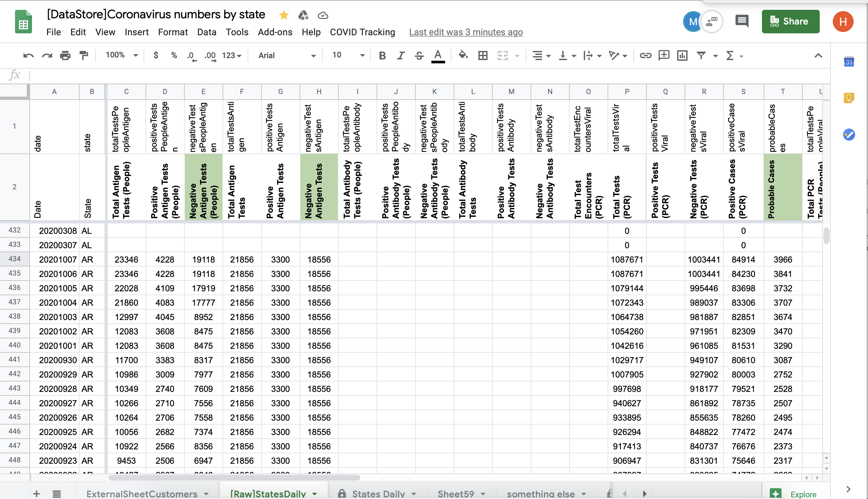Open the Data menu
The width and height of the screenshot is (868, 499).
(207, 32)
